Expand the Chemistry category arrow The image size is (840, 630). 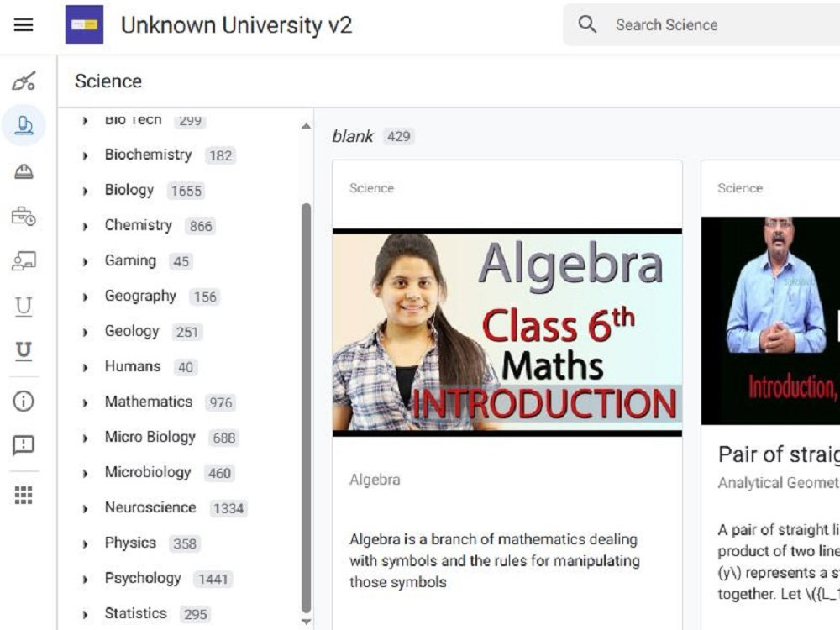[x=85, y=227]
